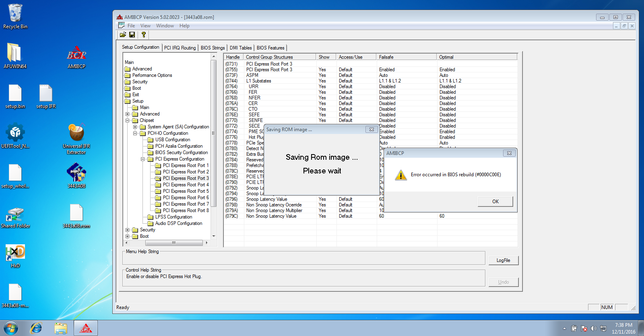Select PCI Express Root Port 1 tree item
Viewport: 644px width, 336px height.
point(186,165)
